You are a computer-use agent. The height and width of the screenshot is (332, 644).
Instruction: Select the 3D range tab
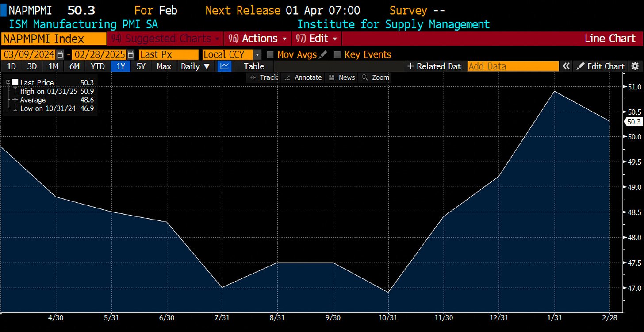click(32, 66)
